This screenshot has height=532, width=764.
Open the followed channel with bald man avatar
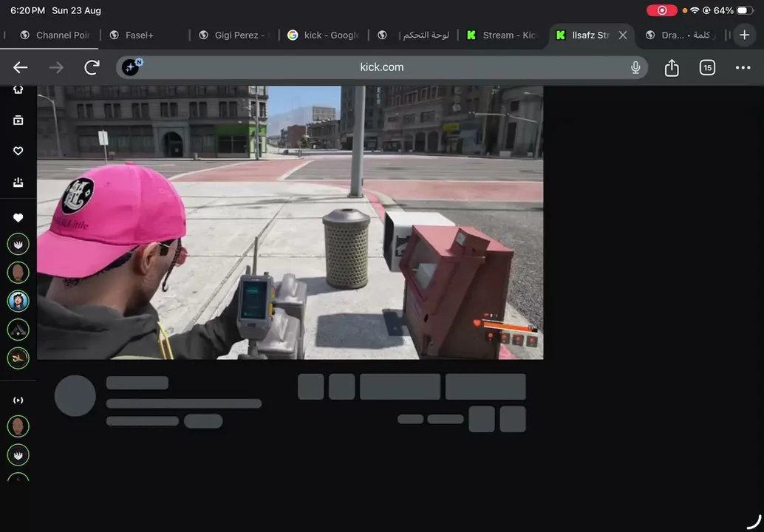18,273
